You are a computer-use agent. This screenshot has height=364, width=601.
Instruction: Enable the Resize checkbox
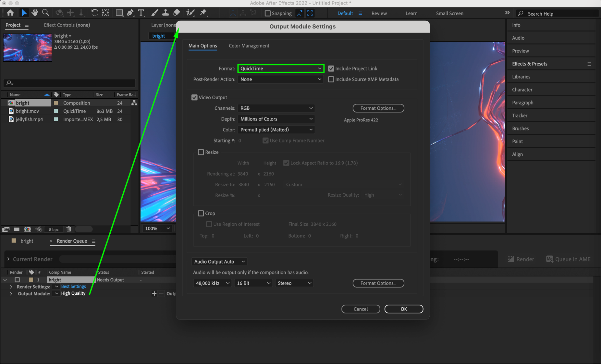(x=201, y=152)
